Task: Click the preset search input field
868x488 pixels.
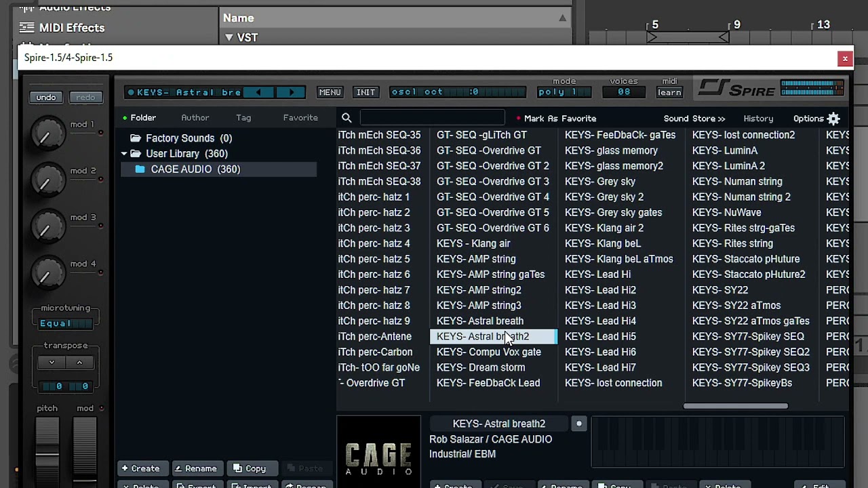Action: click(x=432, y=118)
